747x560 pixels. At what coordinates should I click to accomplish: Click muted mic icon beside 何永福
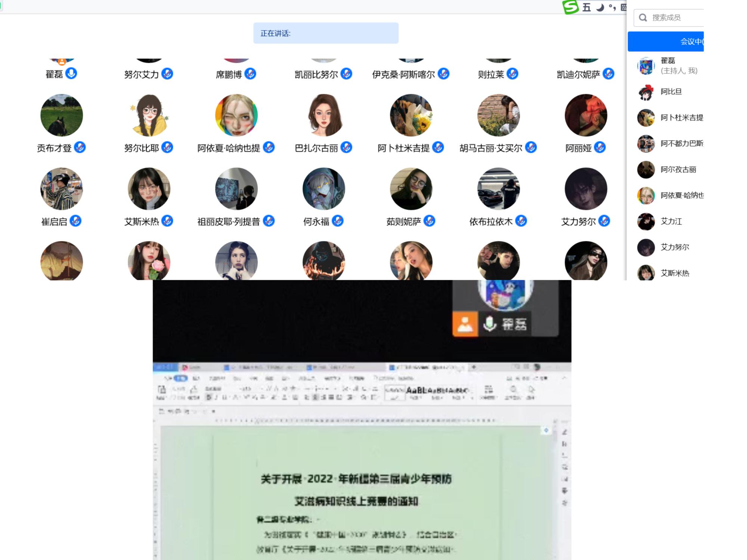pyautogui.click(x=338, y=221)
